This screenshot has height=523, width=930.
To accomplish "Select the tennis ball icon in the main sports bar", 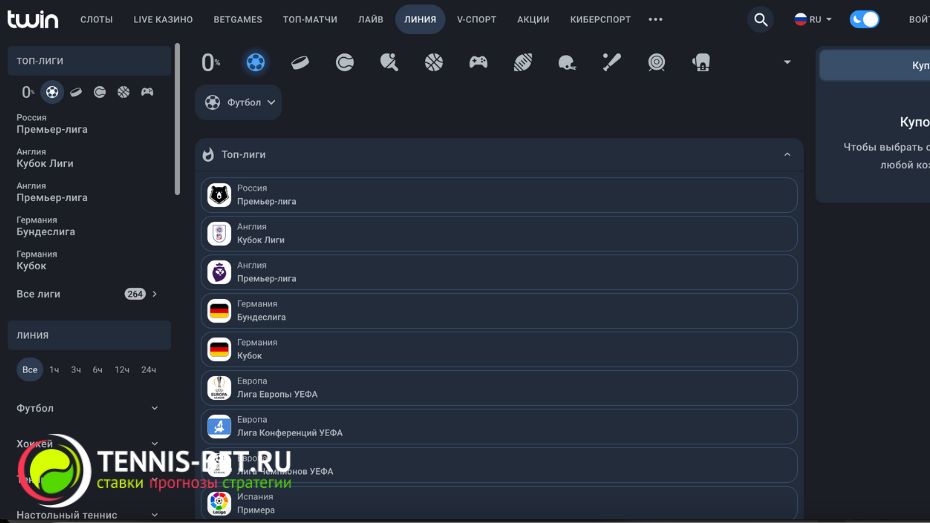I will pos(345,62).
